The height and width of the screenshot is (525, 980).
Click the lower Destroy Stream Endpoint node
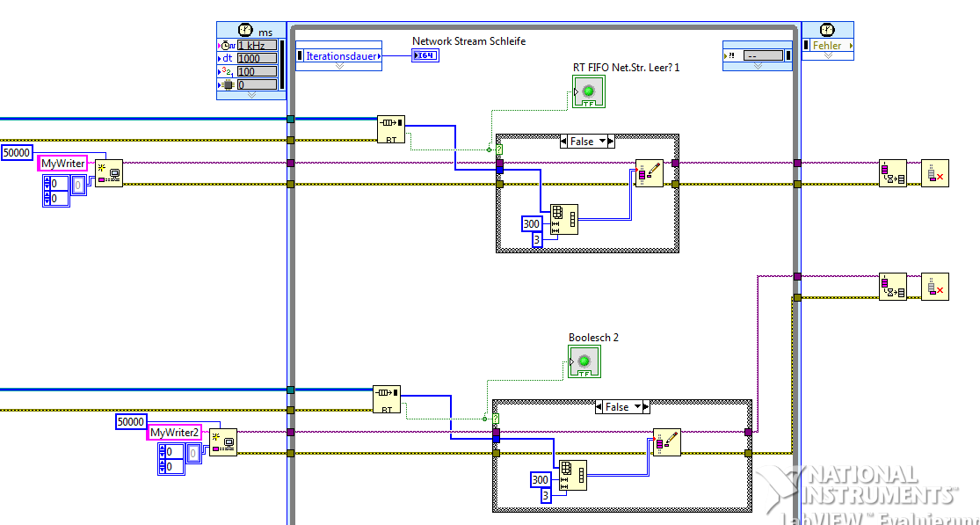[935, 287]
